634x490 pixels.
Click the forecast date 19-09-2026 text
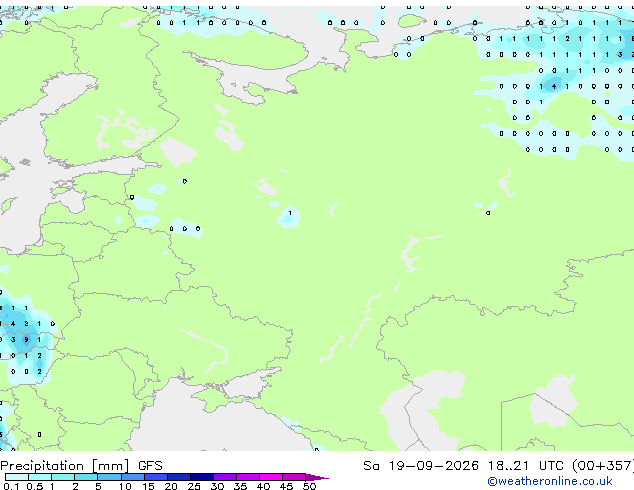(x=434, y=466)
